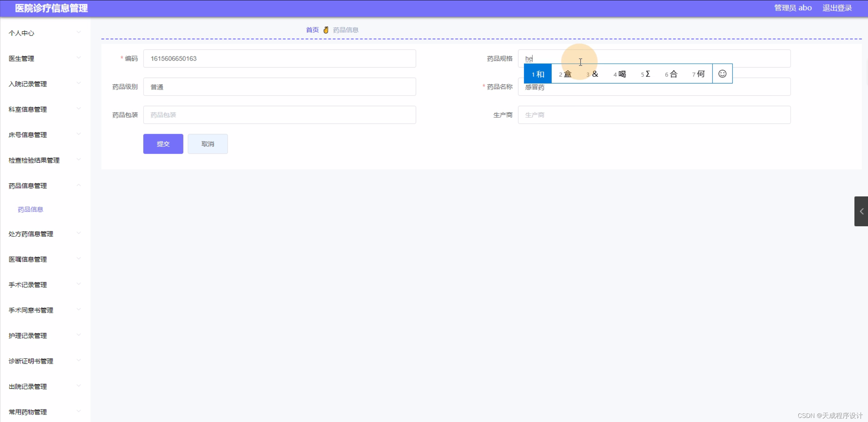Go to 首页 breadcrumb link
Image resolution: width=868 pixels, height=422 pixels.
pyautogui.click(x=312, y=30)
